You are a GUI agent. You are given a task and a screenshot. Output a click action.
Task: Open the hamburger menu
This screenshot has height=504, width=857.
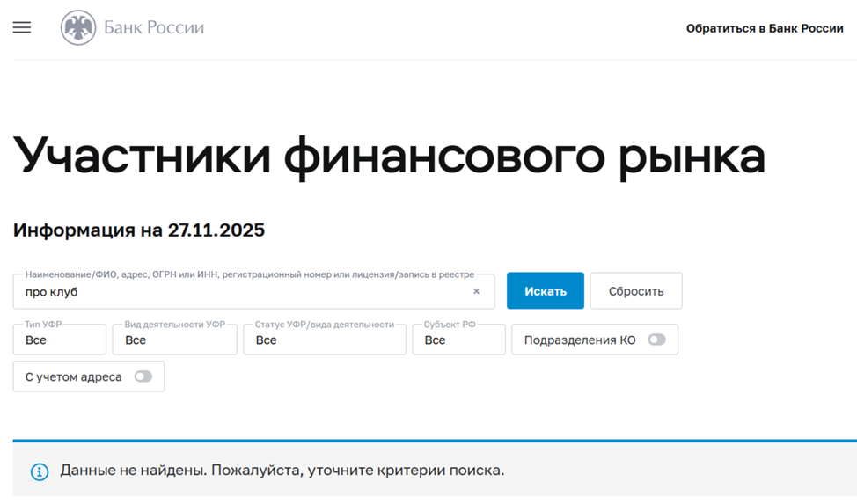point(22,27)
